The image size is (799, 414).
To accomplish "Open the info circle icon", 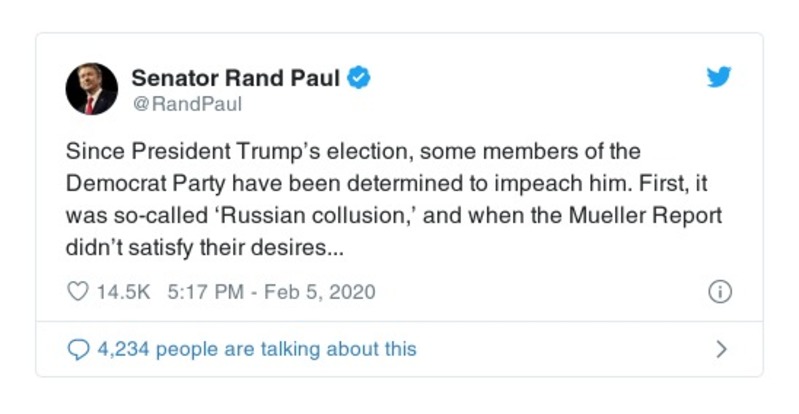I will coord(719,292).
